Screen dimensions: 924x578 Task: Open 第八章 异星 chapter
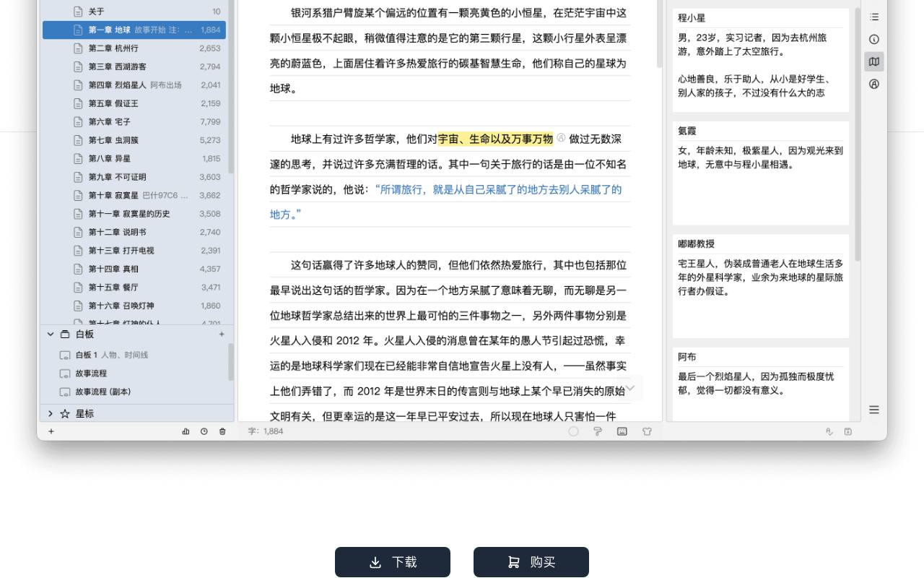[134, 158]
